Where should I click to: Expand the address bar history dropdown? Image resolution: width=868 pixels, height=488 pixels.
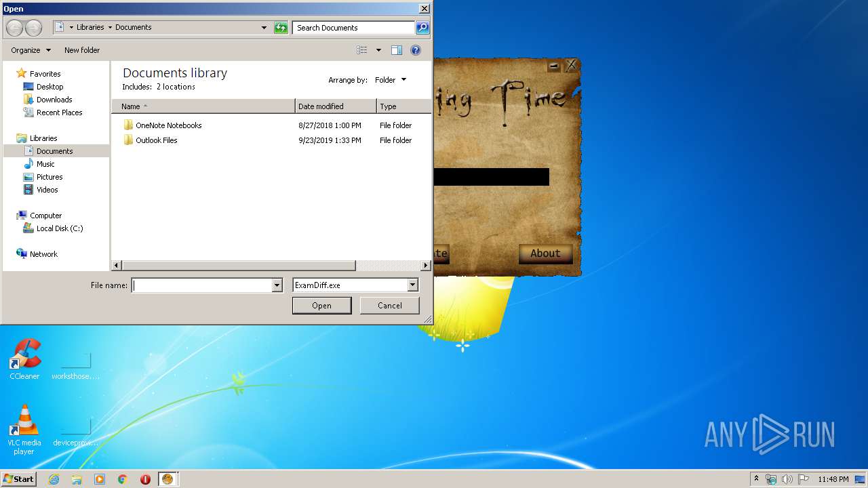pyautogui.click(x=264, y=28)
